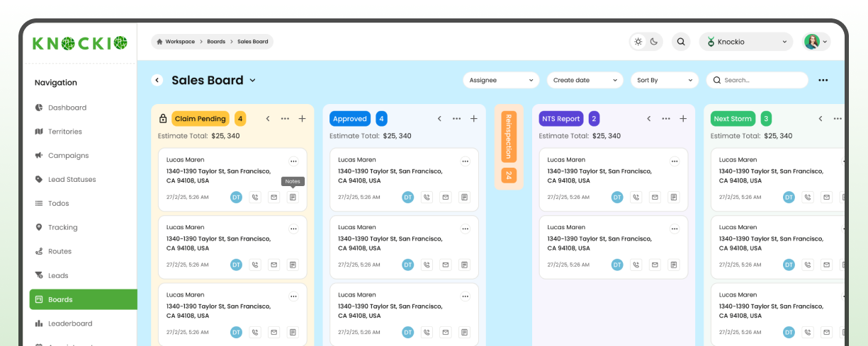Click the Claim Pending count badge 4
Screen dimensions: 868x346
coord(240,119)
